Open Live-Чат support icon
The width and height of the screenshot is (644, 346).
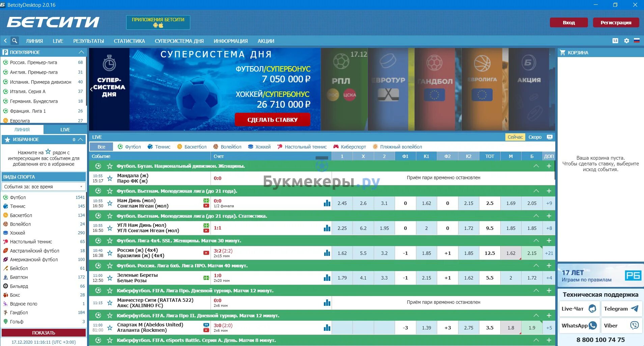click(592, 309)
